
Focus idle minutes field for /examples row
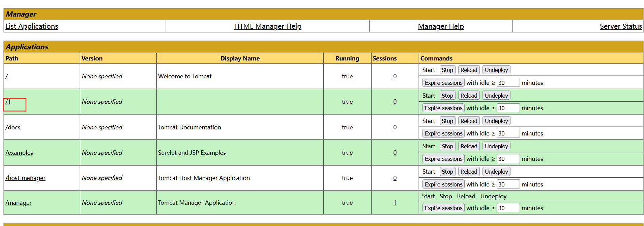tap(508, 159)
